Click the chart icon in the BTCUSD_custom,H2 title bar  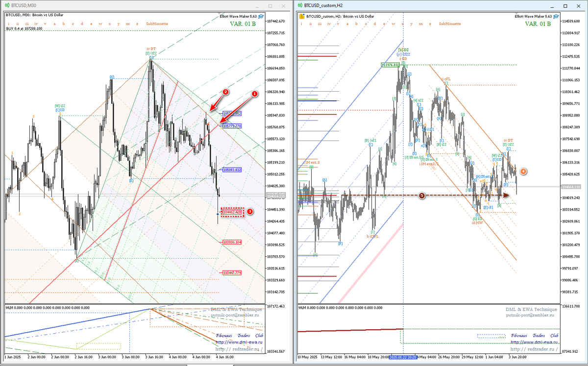click(300, 5)
